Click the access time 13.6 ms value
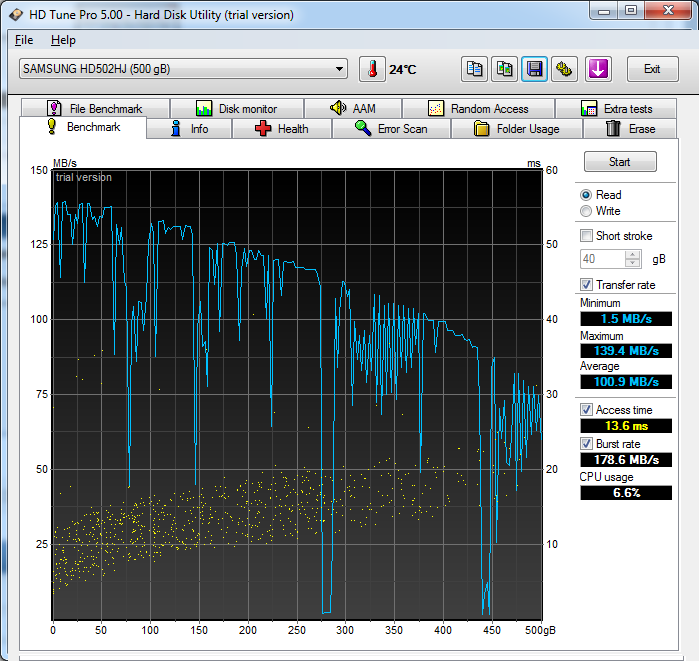The image size is (699, 661). point(626,426)
